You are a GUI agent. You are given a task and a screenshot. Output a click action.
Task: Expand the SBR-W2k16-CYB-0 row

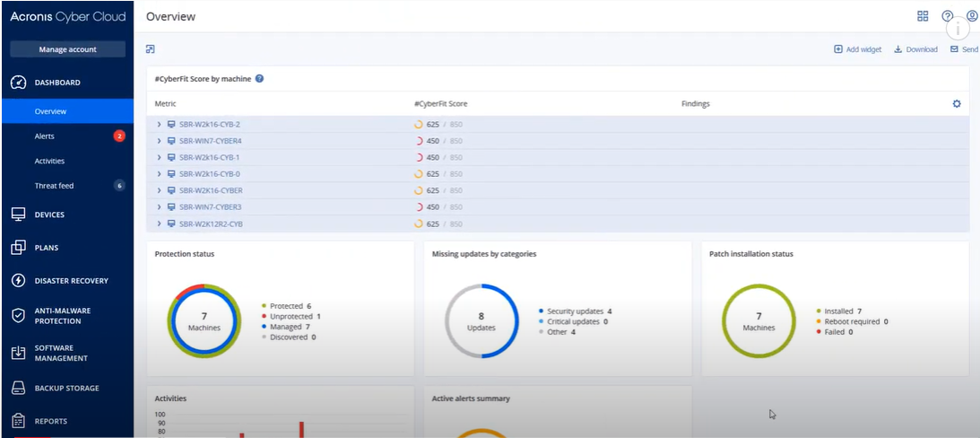[160, 174]
